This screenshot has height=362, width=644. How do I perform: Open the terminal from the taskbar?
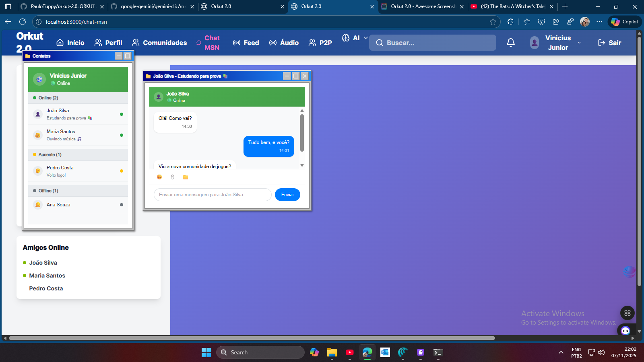click(x=438, y=352)
